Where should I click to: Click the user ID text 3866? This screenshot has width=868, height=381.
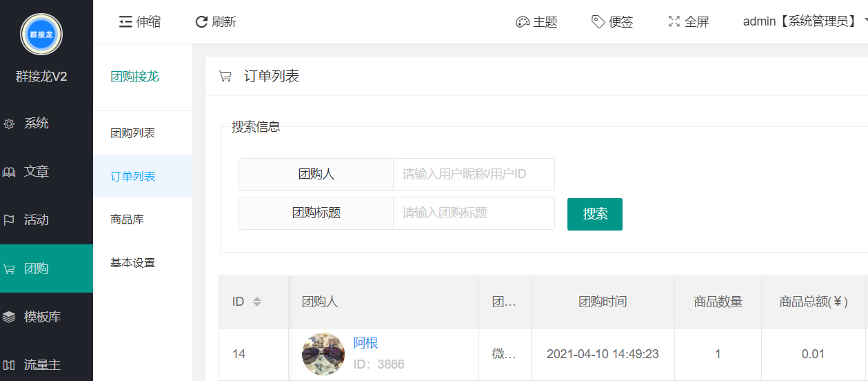click(x=391, y=364)
